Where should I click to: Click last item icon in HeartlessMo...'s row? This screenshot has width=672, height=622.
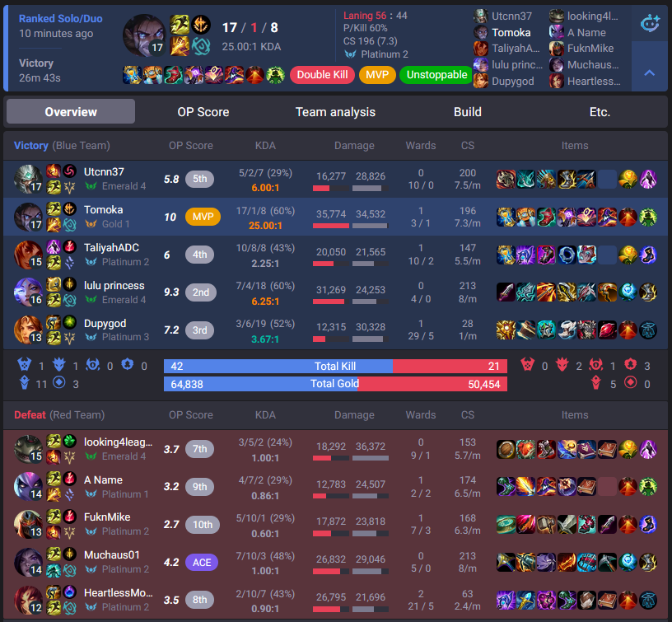pos(648,600)
